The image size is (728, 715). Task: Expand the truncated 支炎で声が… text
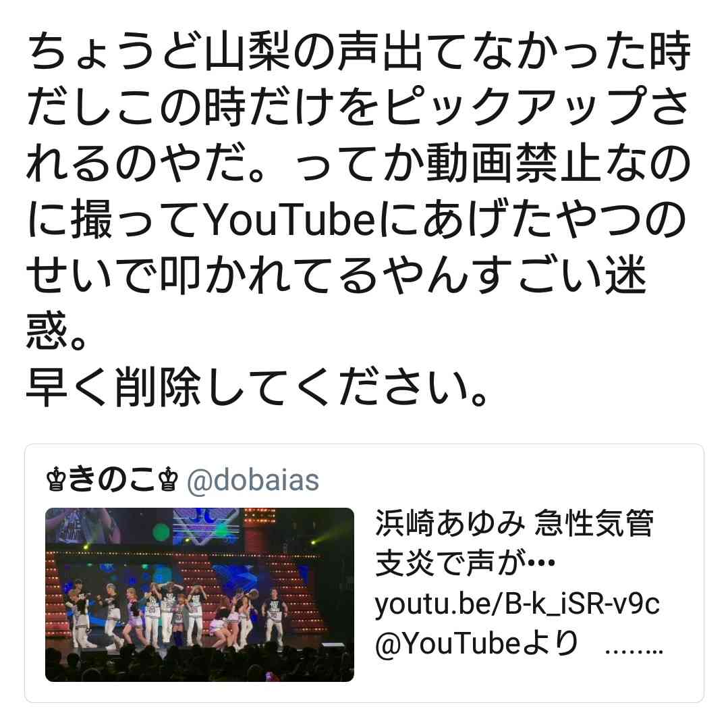point(466,564)
